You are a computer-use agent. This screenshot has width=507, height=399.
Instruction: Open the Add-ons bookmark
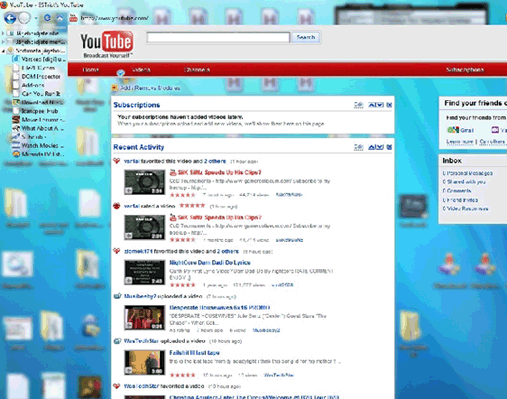[x=33, y=85]
